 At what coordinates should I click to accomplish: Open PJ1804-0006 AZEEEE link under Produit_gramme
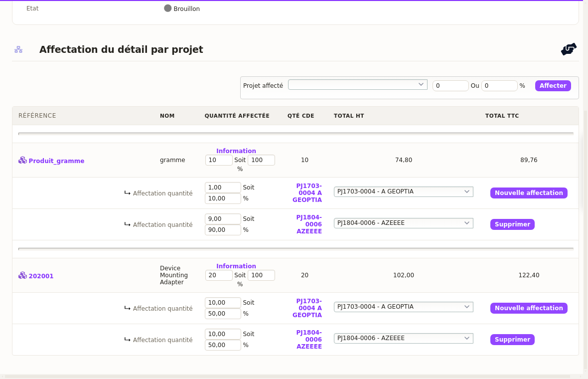point(309,224)
